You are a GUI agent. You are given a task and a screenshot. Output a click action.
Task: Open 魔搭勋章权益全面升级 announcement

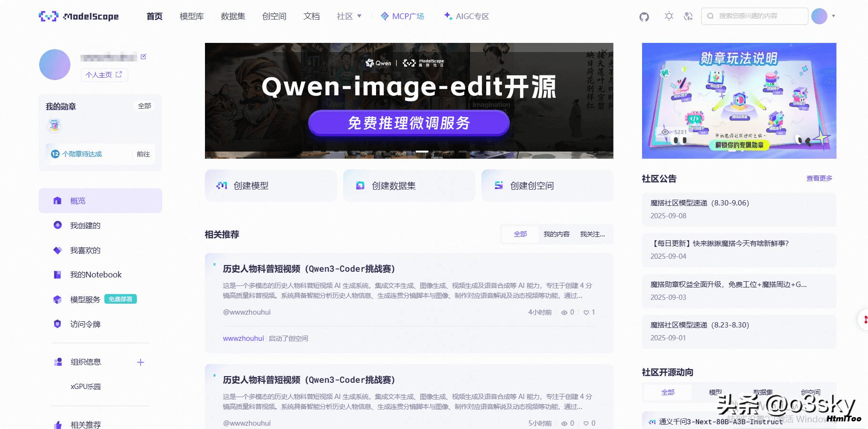(739, 291)
